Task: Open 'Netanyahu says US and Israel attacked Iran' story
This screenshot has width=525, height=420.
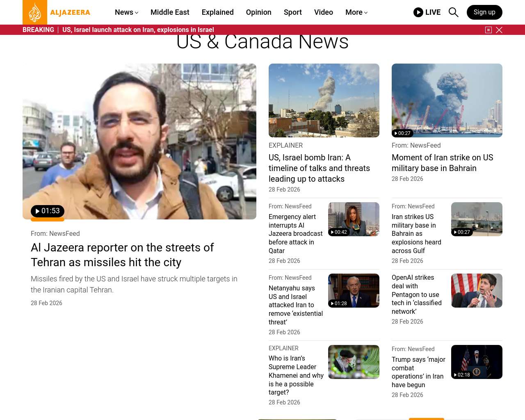Action: point(296,305)
